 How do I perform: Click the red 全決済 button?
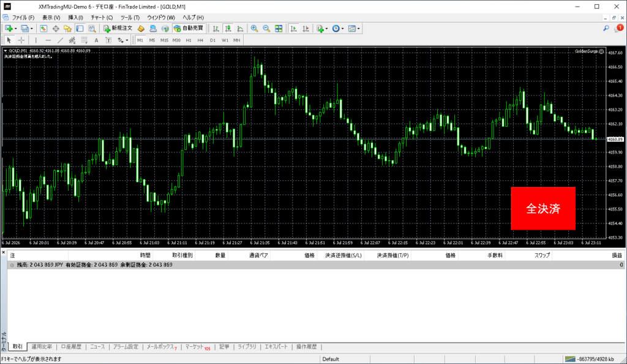click(x=543, y=209)
